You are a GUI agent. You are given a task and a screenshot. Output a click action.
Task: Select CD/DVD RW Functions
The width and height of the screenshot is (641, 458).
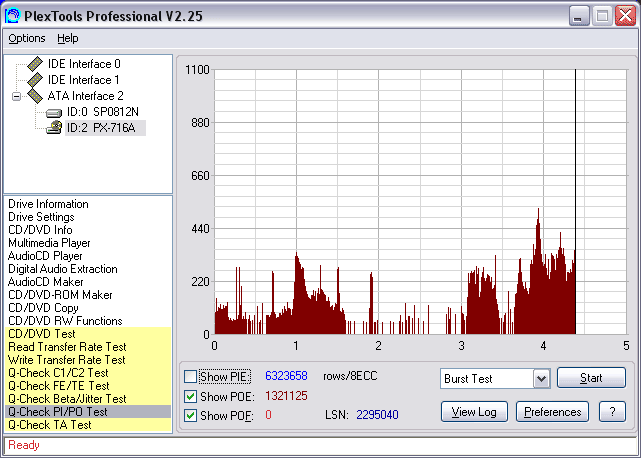coord(65,321)
